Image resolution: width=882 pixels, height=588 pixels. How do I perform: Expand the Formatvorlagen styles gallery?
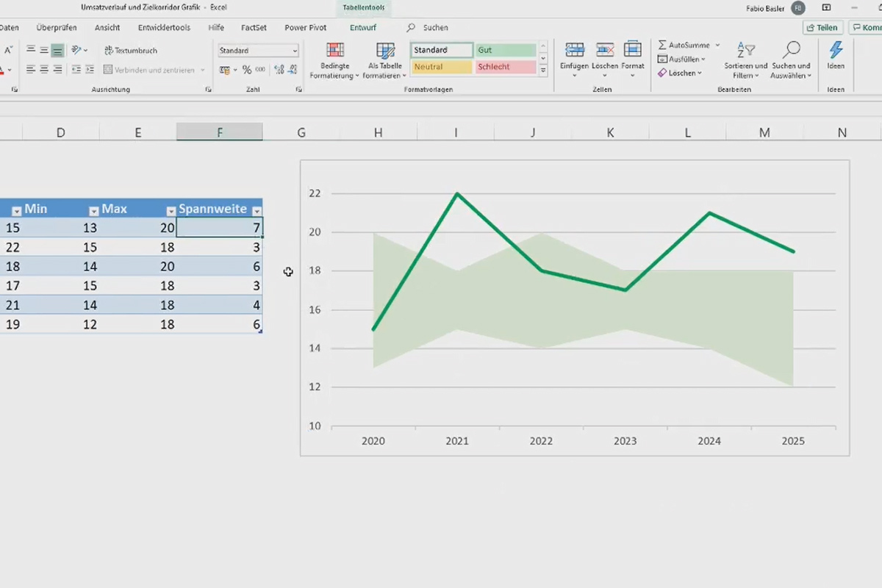click(543, 71)
